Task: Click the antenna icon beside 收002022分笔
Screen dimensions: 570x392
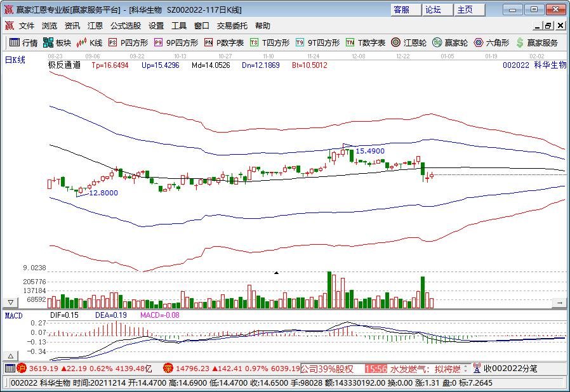Action: coord(477,369)
